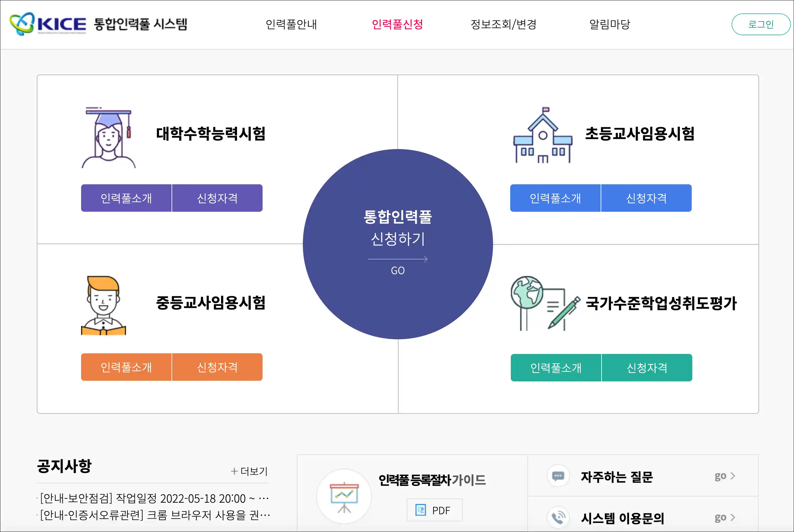
Task: Open the 정보조회/변경 menu
Action: 504,24
